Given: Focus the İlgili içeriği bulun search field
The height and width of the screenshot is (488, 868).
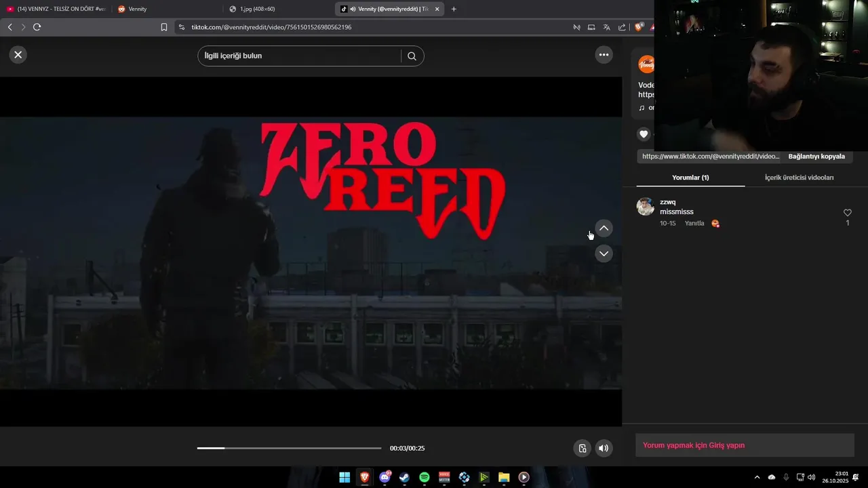Looking at the screenshot, I should coord(300,56).
